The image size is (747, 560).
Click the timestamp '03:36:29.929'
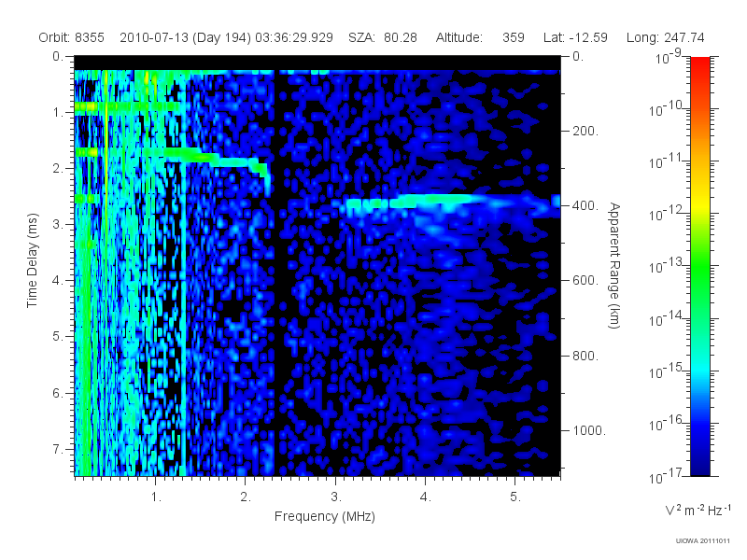[x=294, y=37]
